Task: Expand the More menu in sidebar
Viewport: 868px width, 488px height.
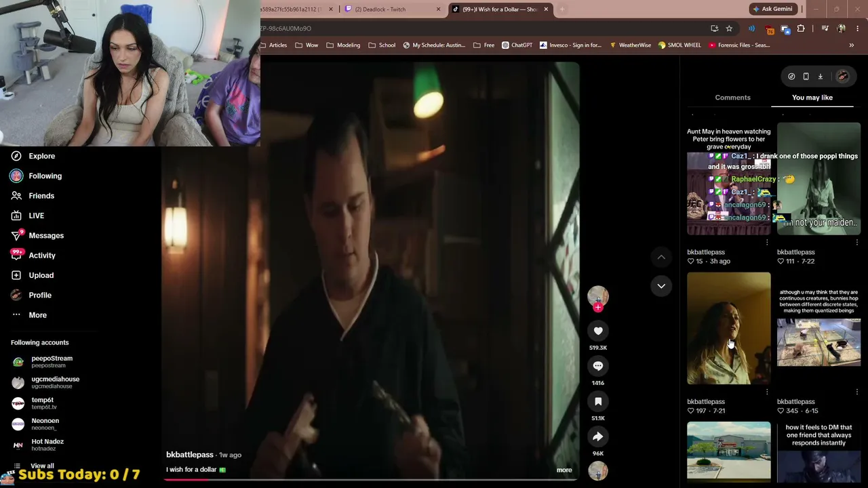Action: click(29, 315)
